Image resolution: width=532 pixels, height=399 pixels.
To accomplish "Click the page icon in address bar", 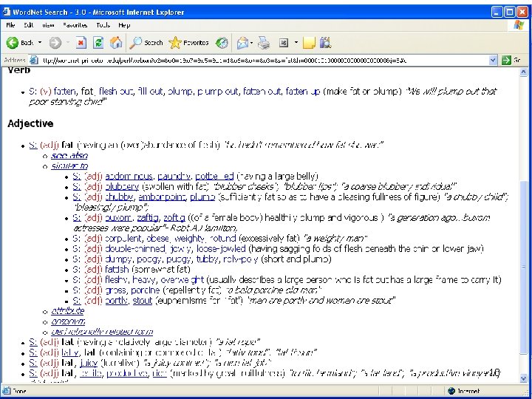I will (x=33, y=61).
